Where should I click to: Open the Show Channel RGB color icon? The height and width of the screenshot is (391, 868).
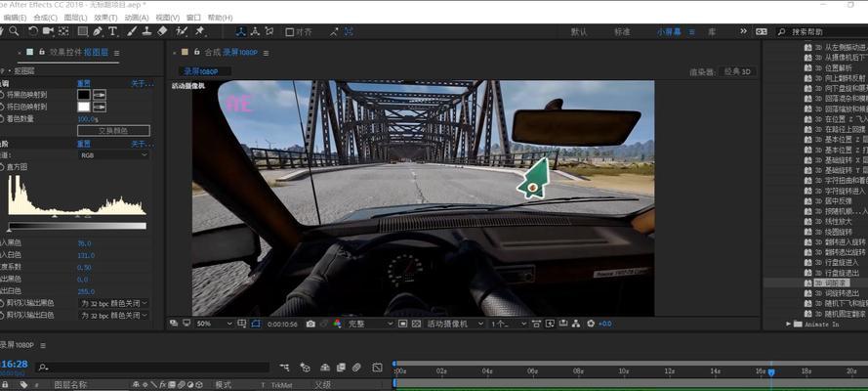(x=337, y=324)
